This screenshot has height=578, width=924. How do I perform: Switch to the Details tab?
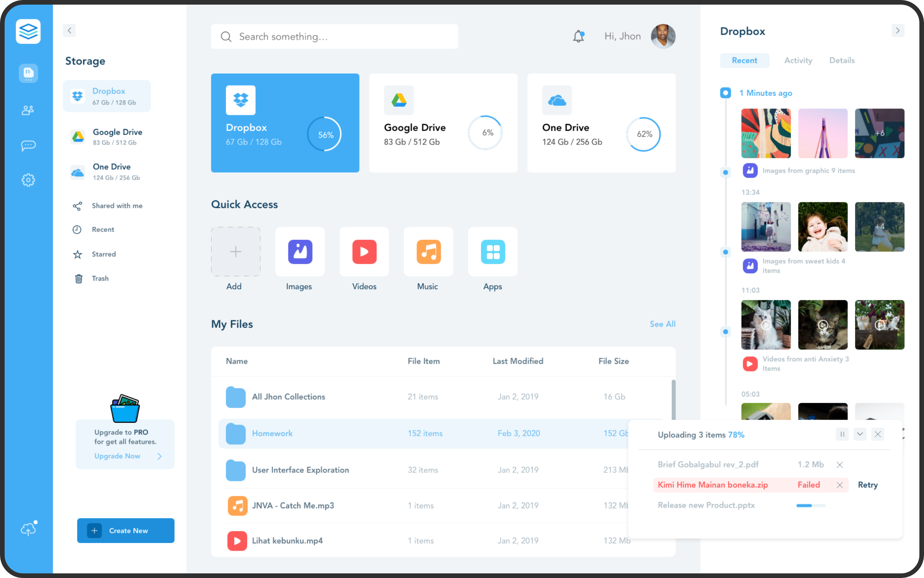(842, 60)
